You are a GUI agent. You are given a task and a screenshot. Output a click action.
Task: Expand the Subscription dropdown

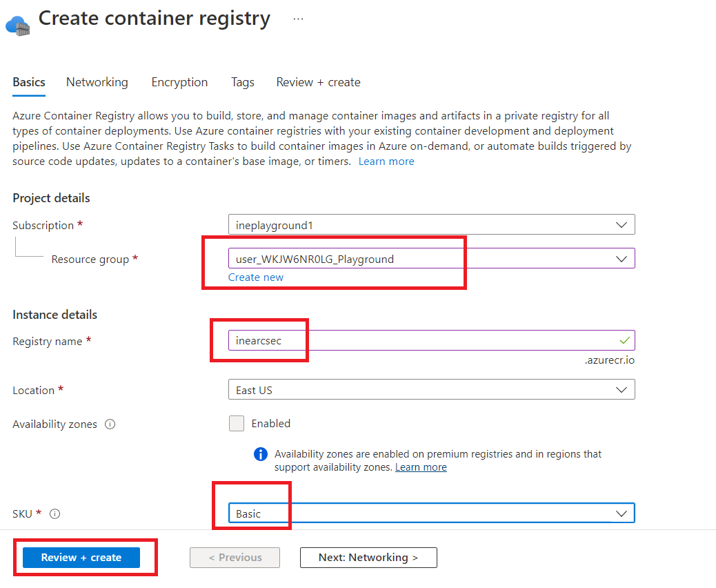point(431,225)
